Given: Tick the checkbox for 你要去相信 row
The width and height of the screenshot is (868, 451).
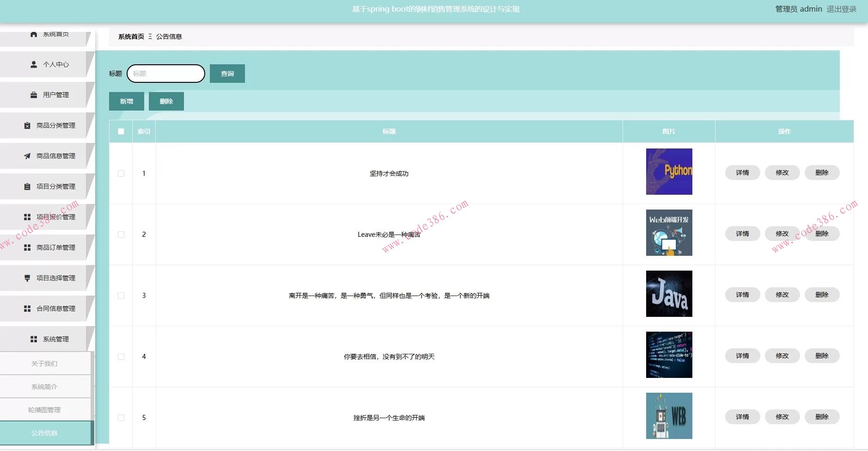Looking at the screenshot, I should click(121, 357).
